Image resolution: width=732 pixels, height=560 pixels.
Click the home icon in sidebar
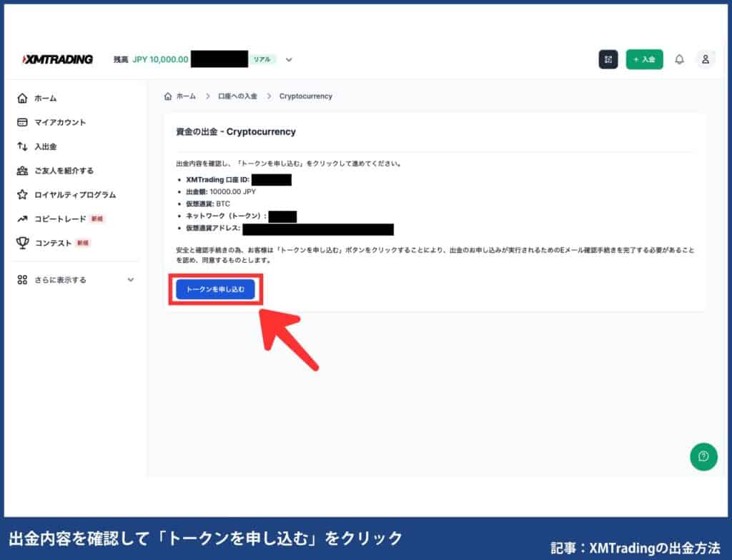22,98
